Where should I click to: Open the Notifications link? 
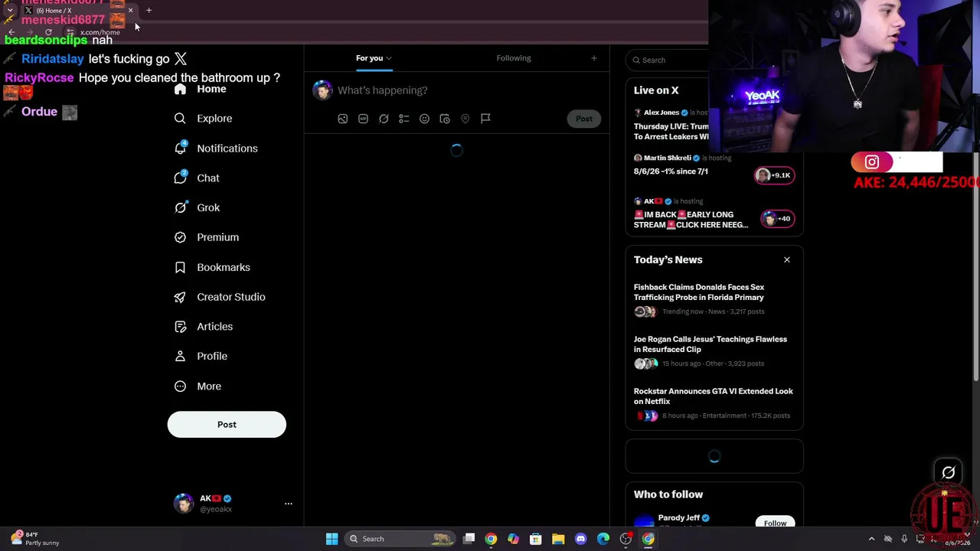227,148
